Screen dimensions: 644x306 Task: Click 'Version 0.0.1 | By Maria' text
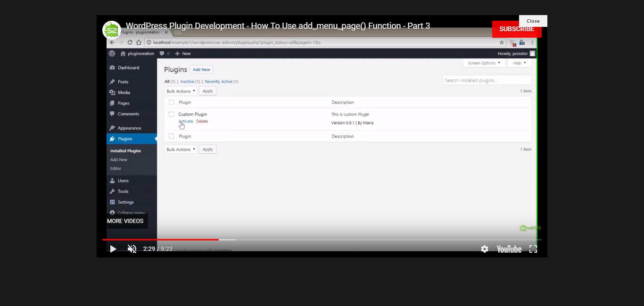coord(352,123)
